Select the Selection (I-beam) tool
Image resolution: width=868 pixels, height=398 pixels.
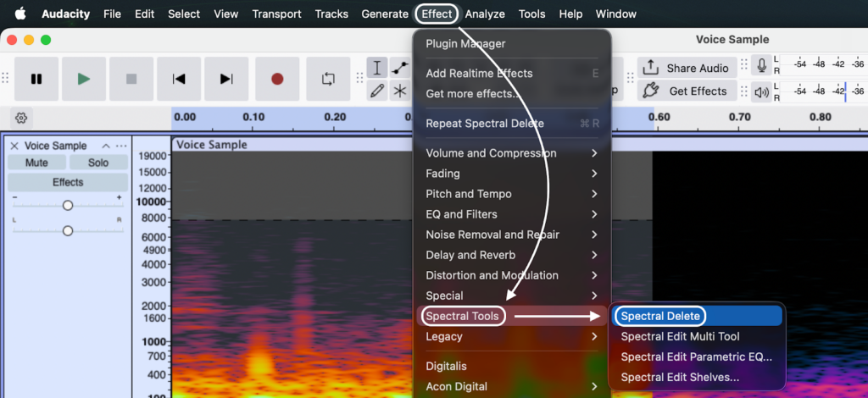[377, 68]
